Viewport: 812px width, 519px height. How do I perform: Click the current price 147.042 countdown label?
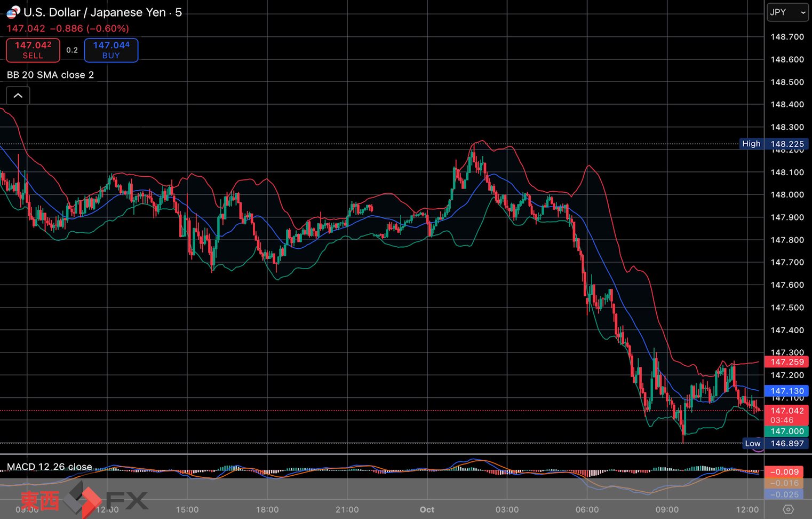tap(786, 415)
